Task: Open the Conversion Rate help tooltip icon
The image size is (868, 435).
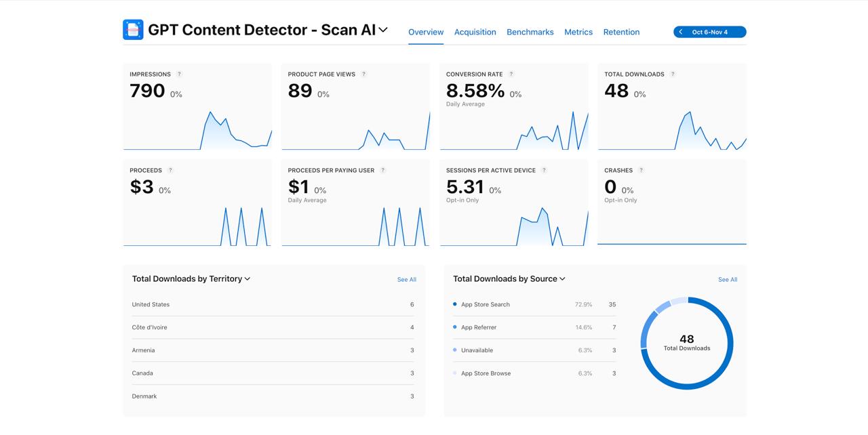Action: [x=511, y=75]
